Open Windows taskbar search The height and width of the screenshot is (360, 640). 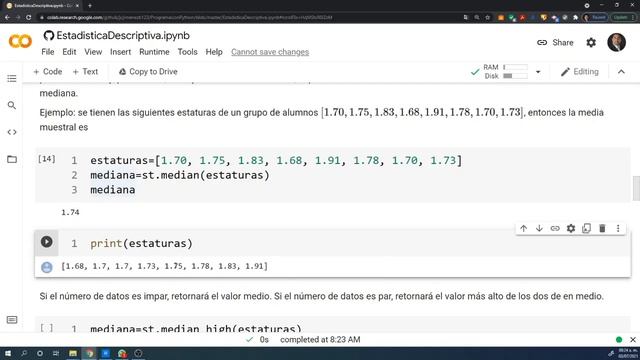[x=24, y=353]
